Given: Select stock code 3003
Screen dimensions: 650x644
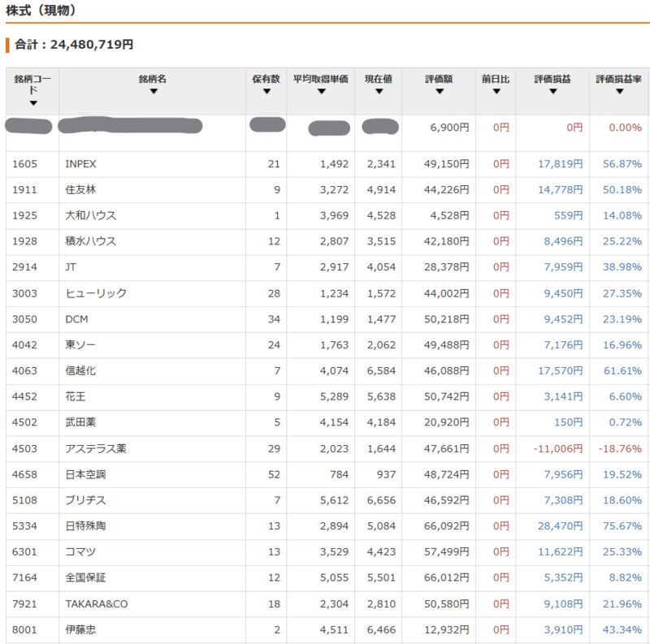Looking at the screenshot, I should click(x=24, y=293).
